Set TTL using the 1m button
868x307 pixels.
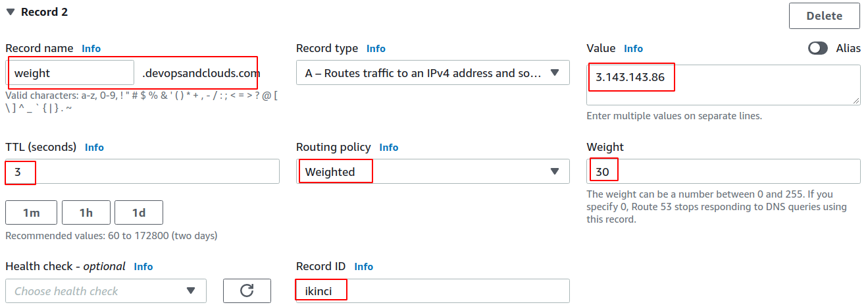pos(31,213)
